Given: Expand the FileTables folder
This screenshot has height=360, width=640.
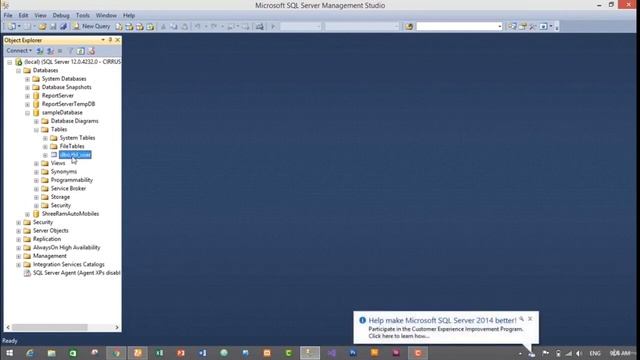Looking at the screenshot, I should click(45, 147).
